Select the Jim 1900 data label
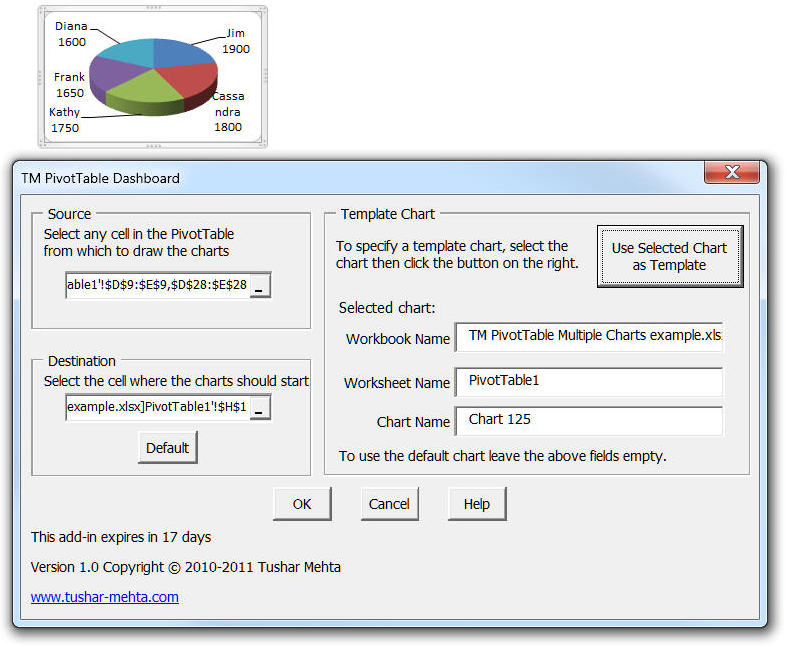Image resolution: width=795 pixels, height=648 pixels. click(x=235, y=41)
